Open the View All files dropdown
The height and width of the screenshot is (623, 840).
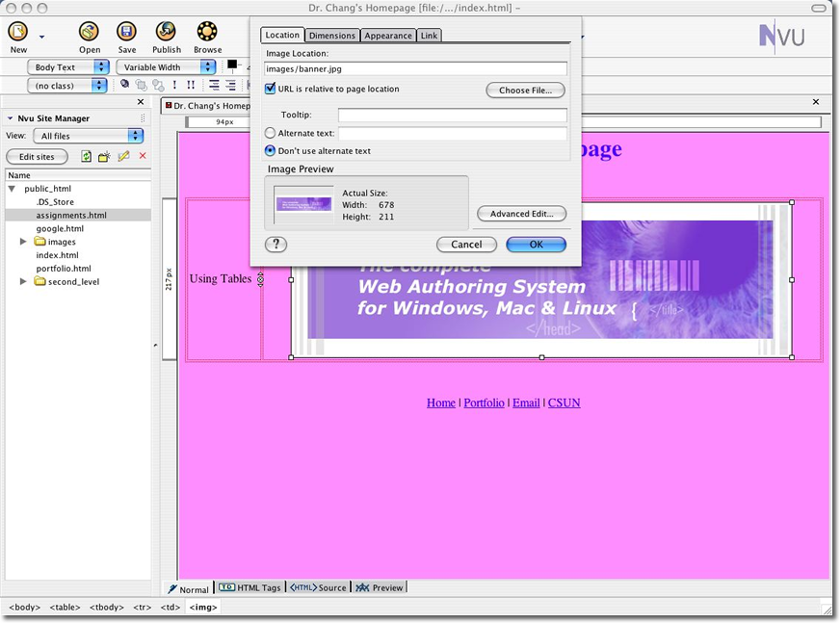[89, 136]
